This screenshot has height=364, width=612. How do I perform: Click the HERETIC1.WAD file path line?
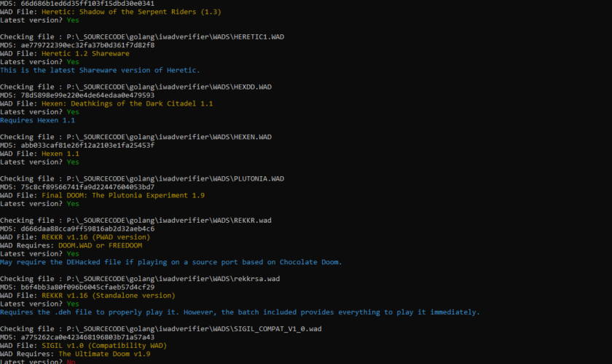(136, 36)
